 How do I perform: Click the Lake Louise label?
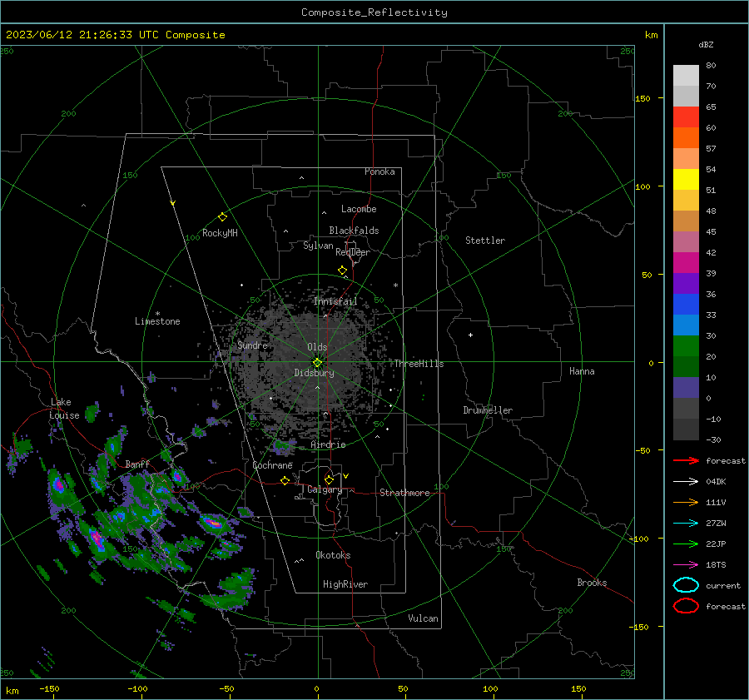pyautogui.click(x=64, y=409)
